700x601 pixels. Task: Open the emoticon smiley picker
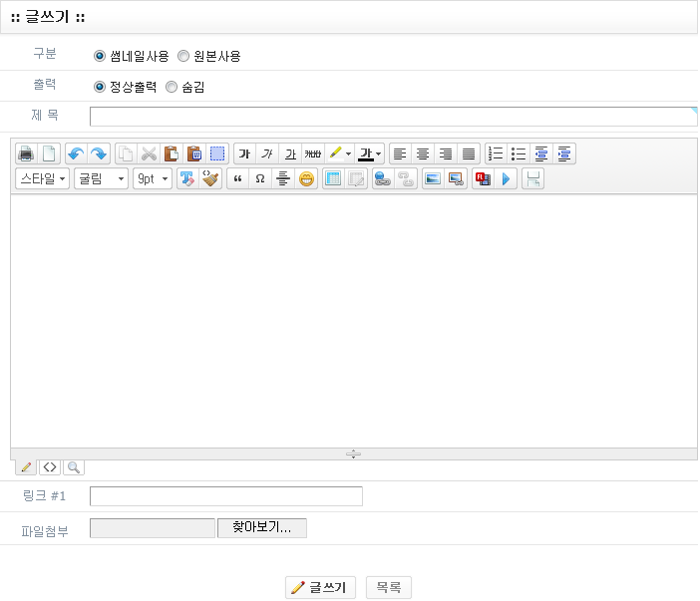click(x=306, y=179)
